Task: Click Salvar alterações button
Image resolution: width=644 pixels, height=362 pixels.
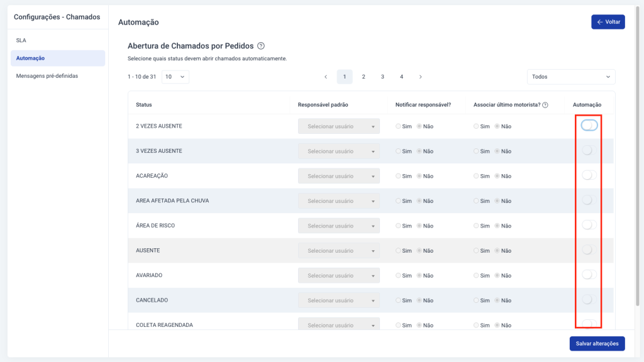Action: coord(597,344)
